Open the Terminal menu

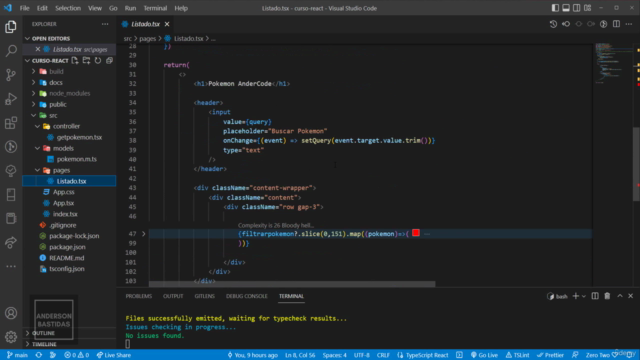click(x=155, y=8)
